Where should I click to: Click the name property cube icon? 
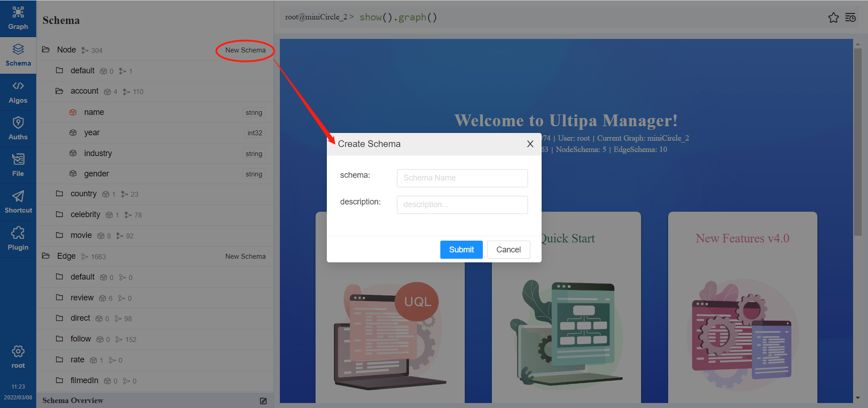[73, 112]
